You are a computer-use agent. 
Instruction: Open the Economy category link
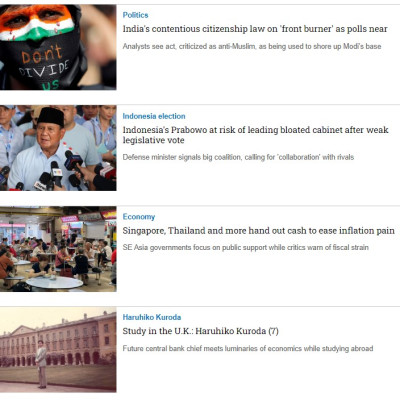coord(139,217)
